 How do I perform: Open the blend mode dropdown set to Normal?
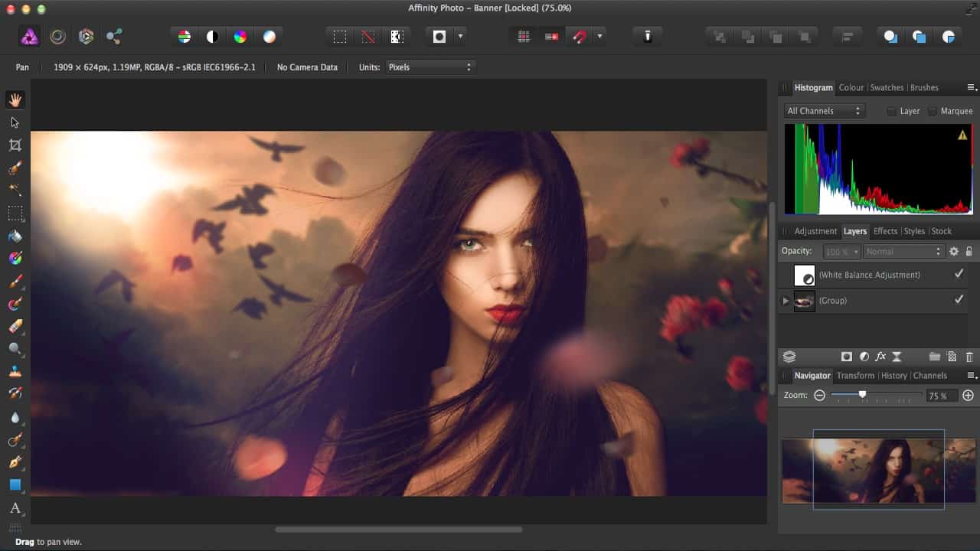903,251
